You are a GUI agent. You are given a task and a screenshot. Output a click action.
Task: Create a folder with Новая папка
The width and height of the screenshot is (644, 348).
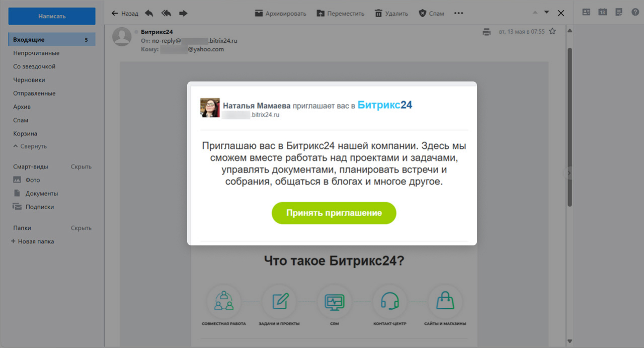tap(33, 241)
